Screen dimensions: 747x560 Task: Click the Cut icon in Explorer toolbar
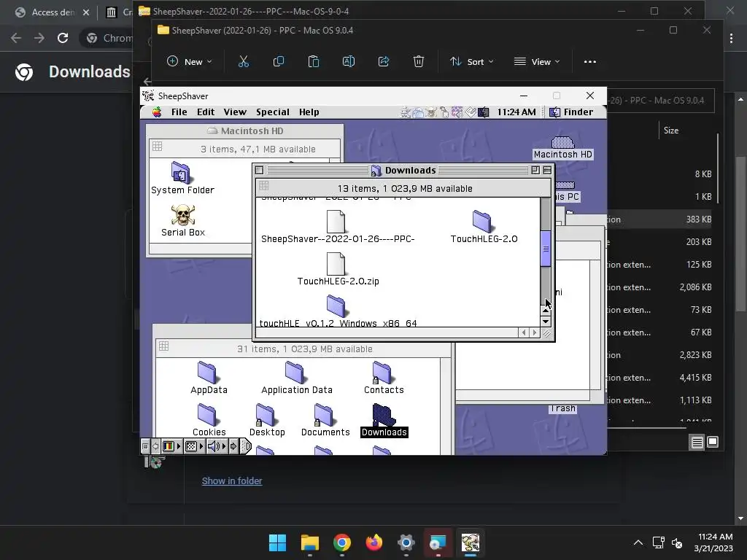coord(244,61)
